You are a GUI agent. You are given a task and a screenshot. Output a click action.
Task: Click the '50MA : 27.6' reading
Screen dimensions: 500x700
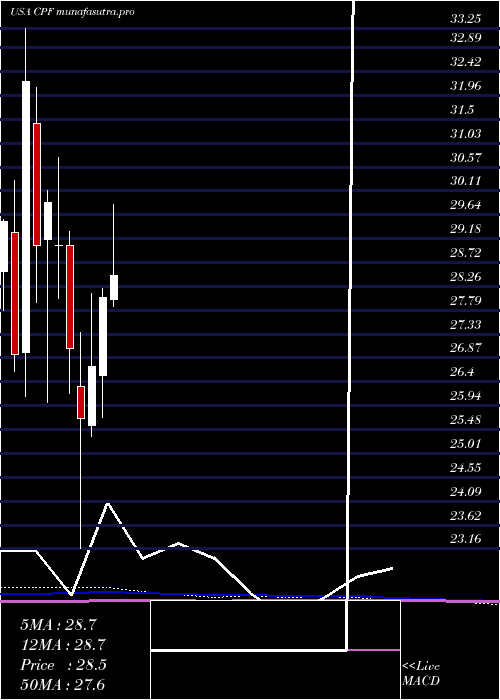point(62,684)
